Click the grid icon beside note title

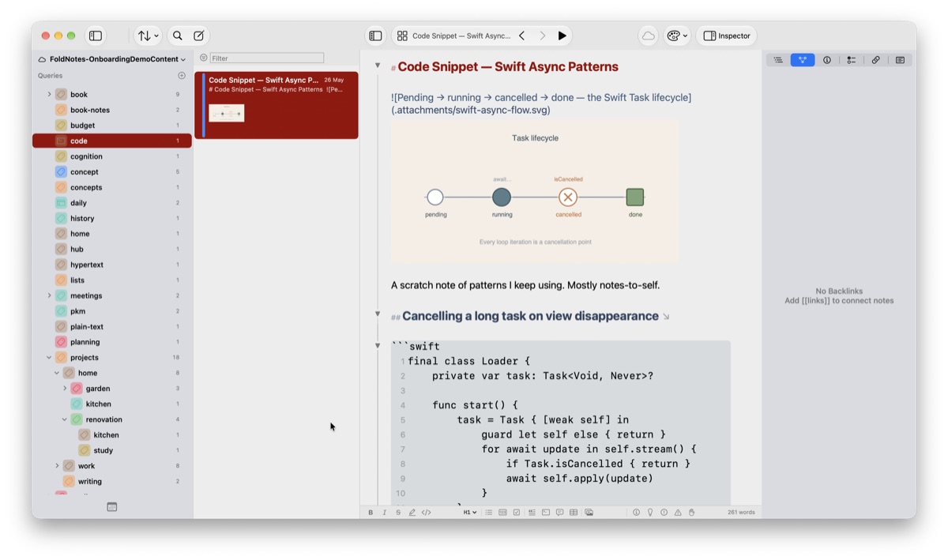point(402,36)
